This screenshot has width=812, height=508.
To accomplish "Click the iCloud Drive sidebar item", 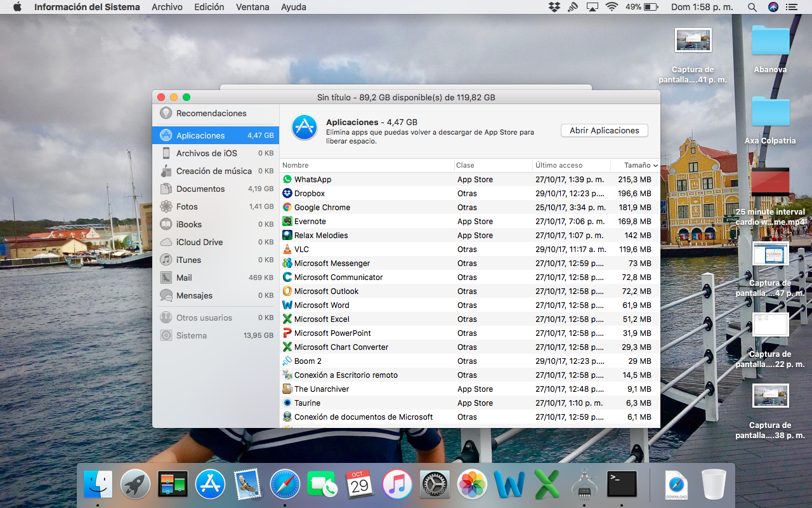I will (199, 242).
